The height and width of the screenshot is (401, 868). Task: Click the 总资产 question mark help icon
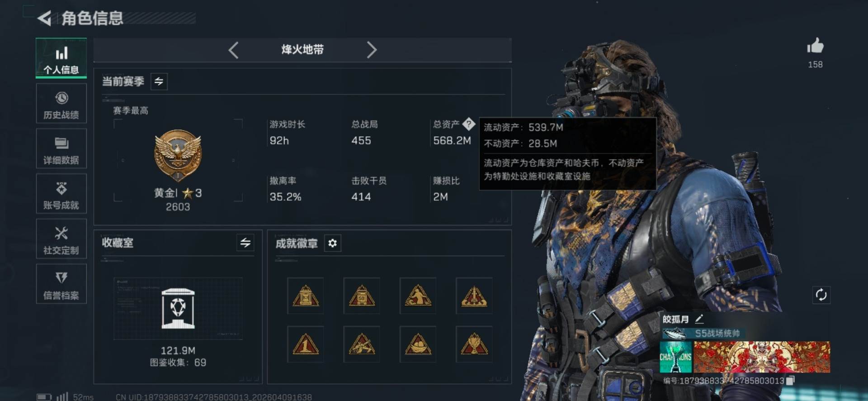click(469, 124)
